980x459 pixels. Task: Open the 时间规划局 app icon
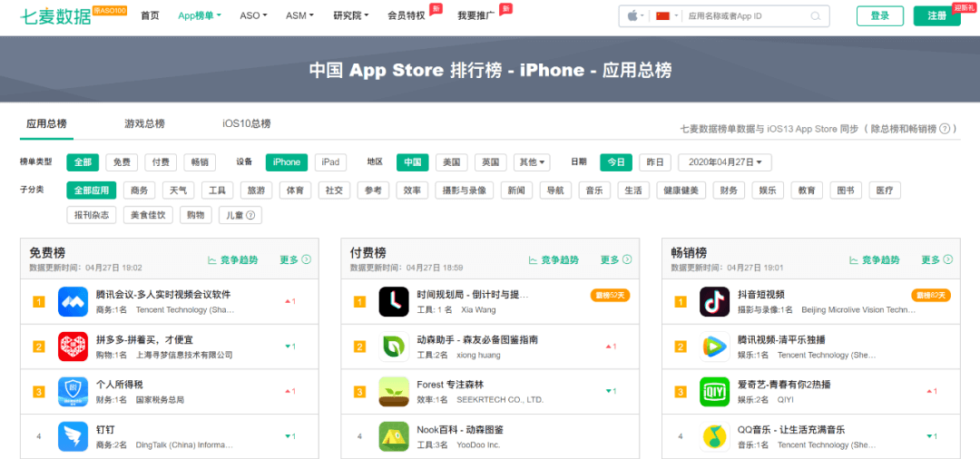pyautogui.click(x=394, y=302)
